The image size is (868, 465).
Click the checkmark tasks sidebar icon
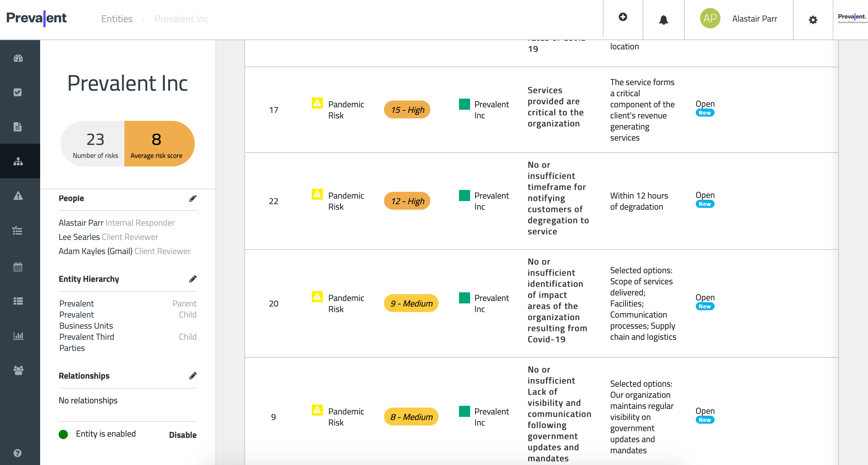pyautogui.click(x=18, y=92)
